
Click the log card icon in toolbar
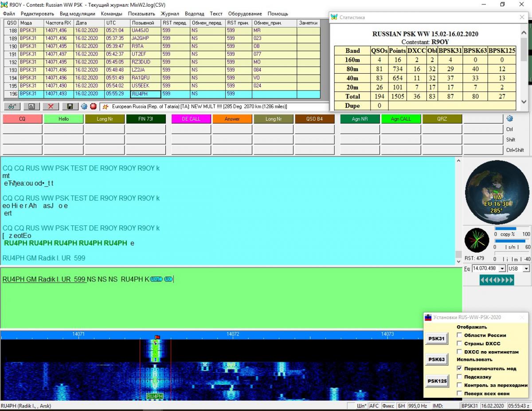point(31,107)
